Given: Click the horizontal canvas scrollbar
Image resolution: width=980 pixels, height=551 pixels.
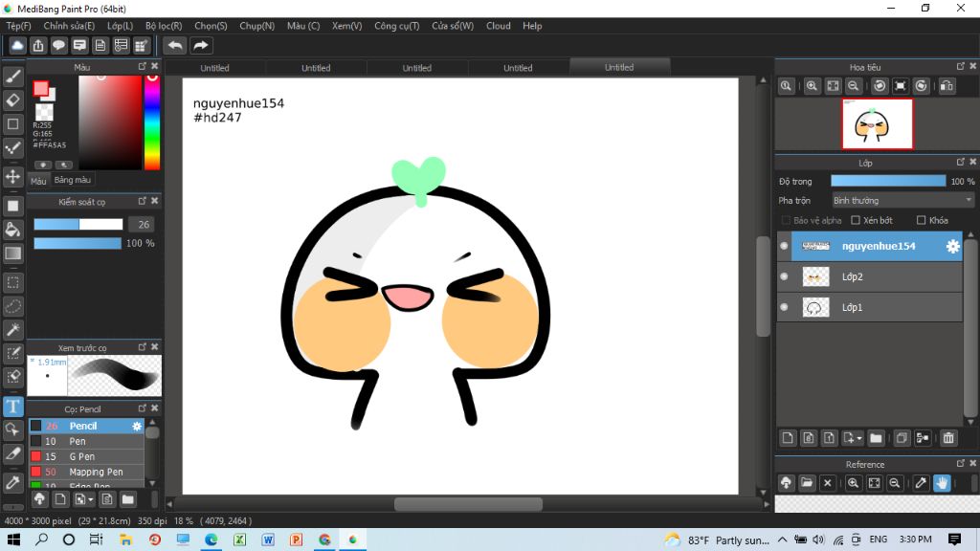Looking at the screenshot, I should (468, 503).
